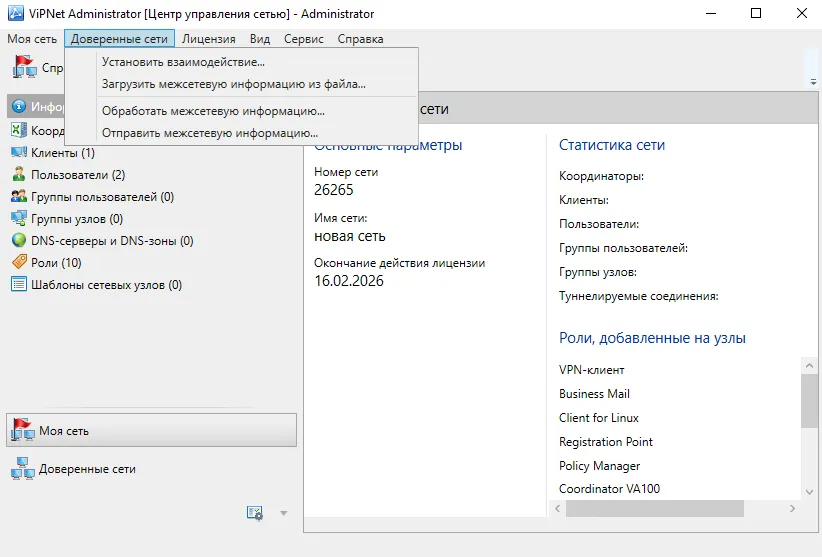The image size is (822, 557).
Task: Click the Пользователи (2) person icon
Action: pos(19,174)
